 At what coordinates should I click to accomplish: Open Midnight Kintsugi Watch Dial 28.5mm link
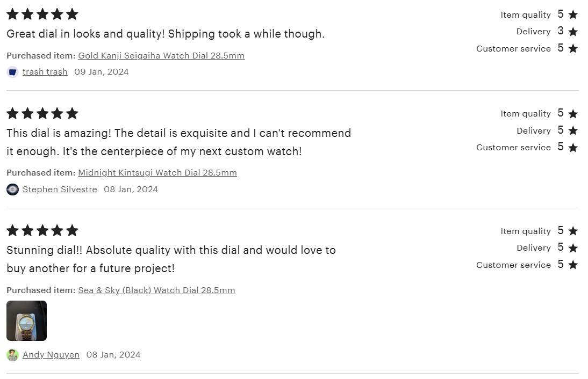pyautogui.click(x=157, y=173)
